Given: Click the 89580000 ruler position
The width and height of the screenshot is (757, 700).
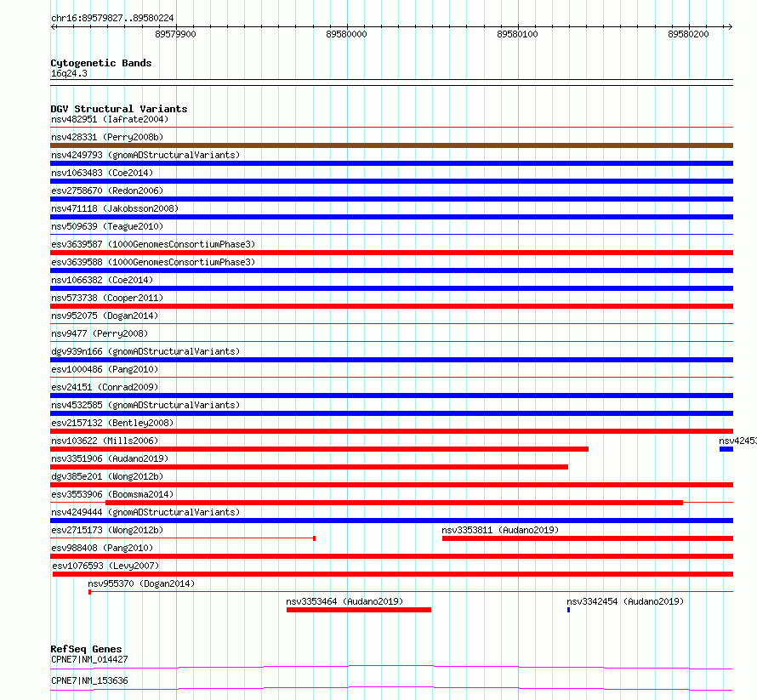Looking at the screenshot, I should pyautogui.click(x=347, y=34).
